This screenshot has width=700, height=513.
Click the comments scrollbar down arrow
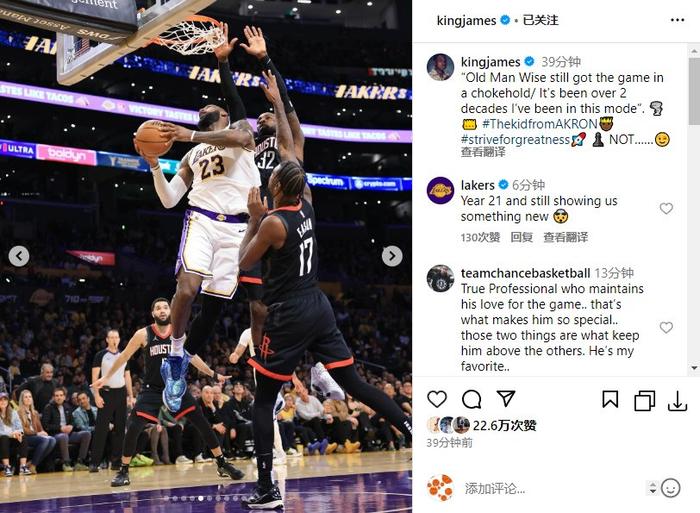(694, 368)
